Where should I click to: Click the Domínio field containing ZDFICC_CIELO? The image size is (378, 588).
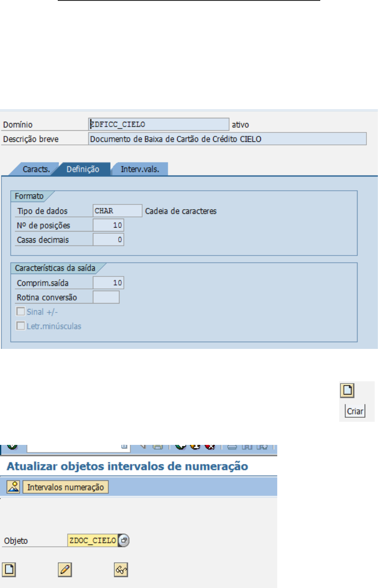point(159,124)
